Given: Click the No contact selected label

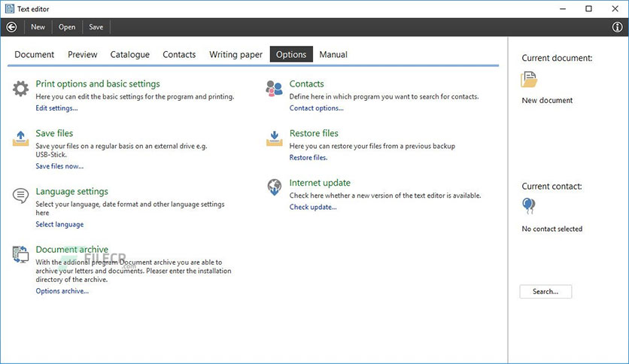Looking at the screenshot, I should coord(552,229).
